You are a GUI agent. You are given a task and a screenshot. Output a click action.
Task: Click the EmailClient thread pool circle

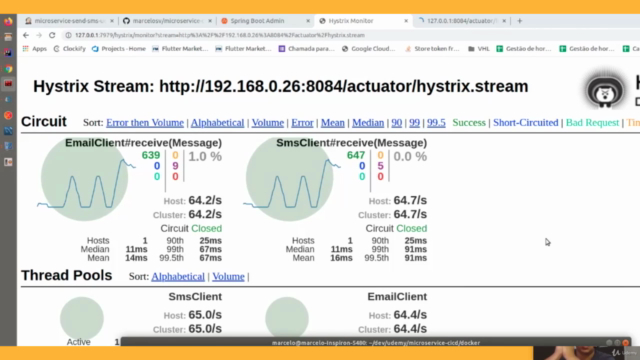pyautogui.click(x=287, y=318)
